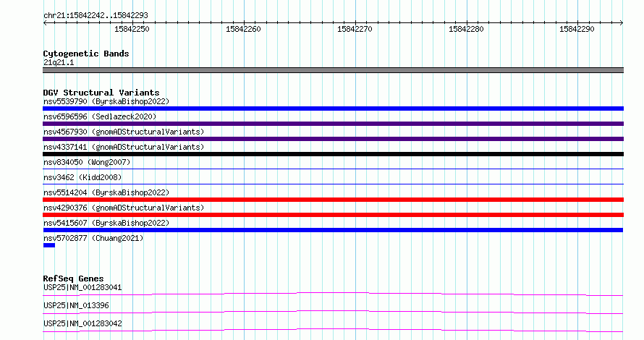Click the DGV Structural Variants track title
This screenshot has width=644, height=340.
click(101, 93)
